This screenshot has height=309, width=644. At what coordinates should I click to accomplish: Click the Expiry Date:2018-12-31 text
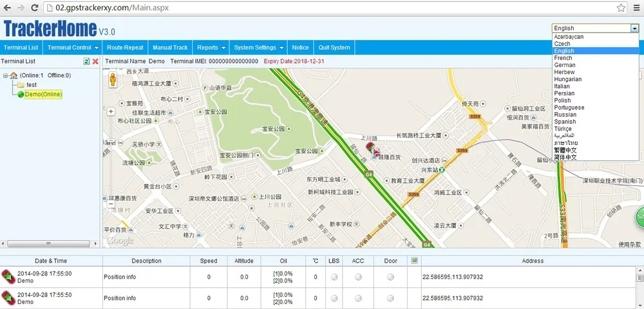point(294,61)
